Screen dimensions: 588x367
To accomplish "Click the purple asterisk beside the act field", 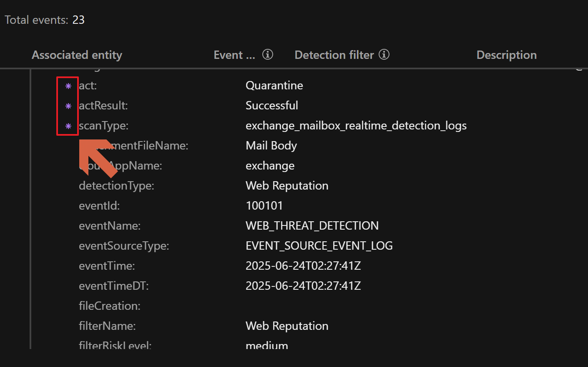I will pyautogui.click(x=68, y=86).
